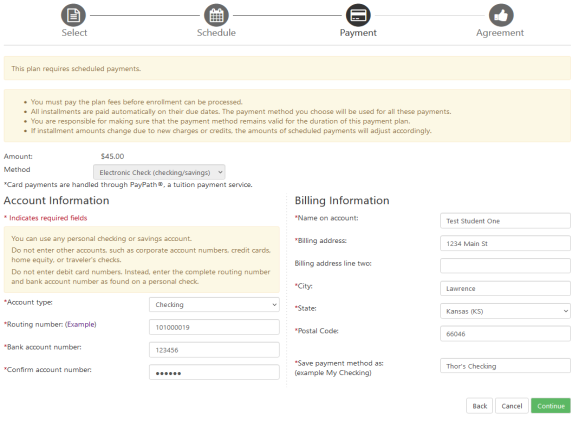Open the Payment step label
The width and height of the screenshot is (579, 427).
pos(358,33)
